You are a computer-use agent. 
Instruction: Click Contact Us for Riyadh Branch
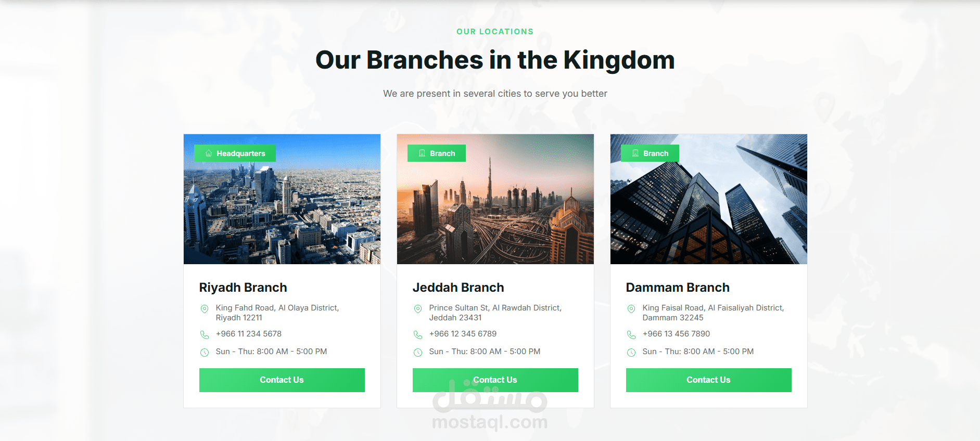click(282, 380)
